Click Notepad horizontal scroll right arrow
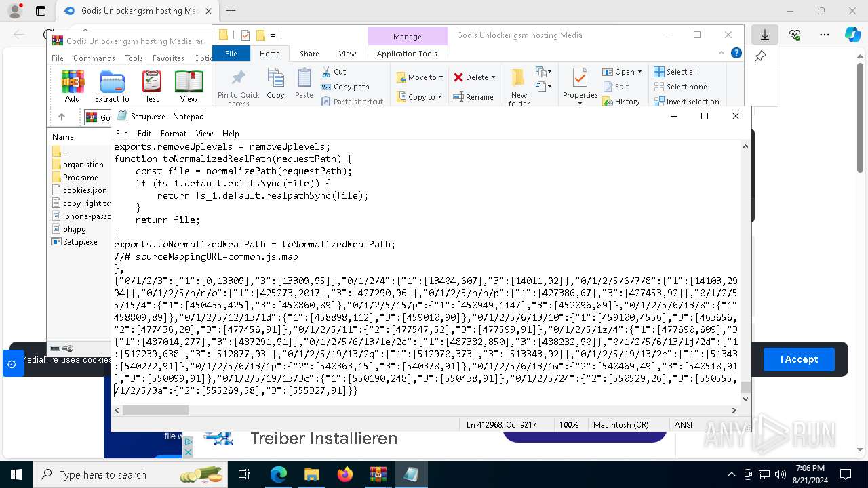This screenshot has width=868, height=488. tap(734, 410)
